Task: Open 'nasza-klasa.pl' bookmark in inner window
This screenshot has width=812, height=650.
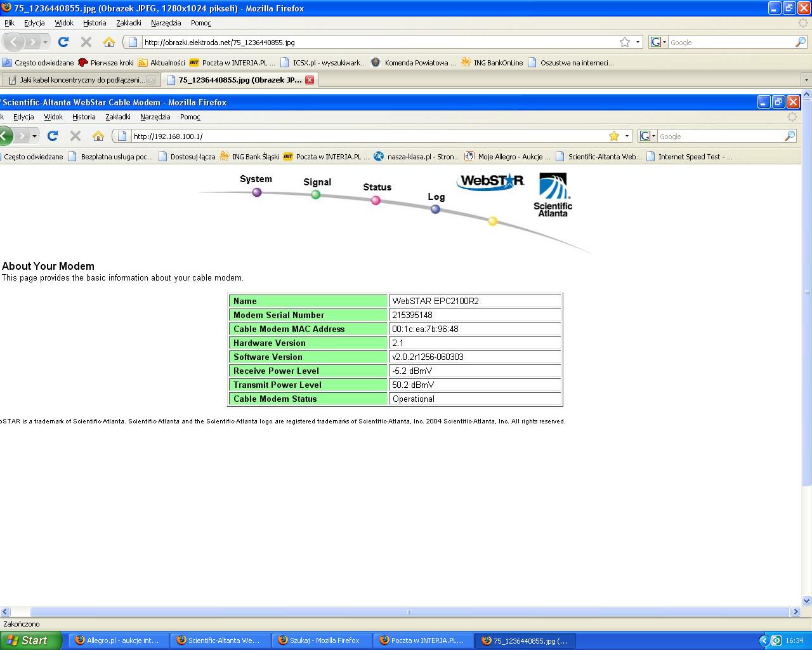Action: (x=417, y=157)
